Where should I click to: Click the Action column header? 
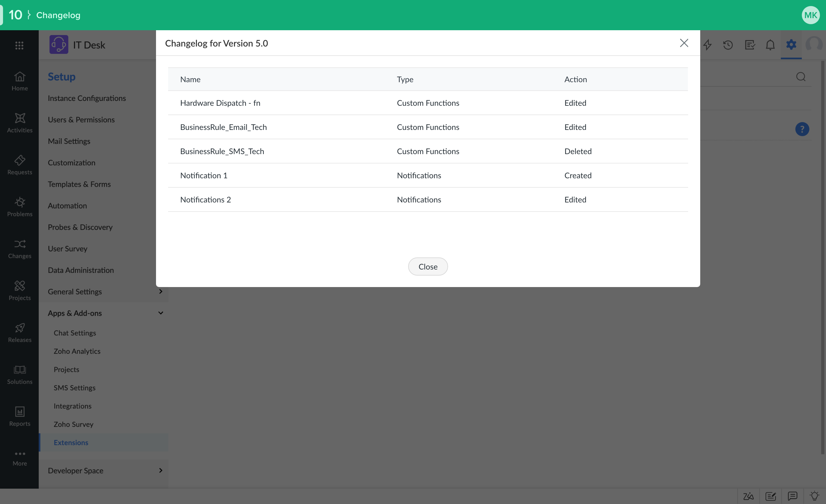point(576,79)
